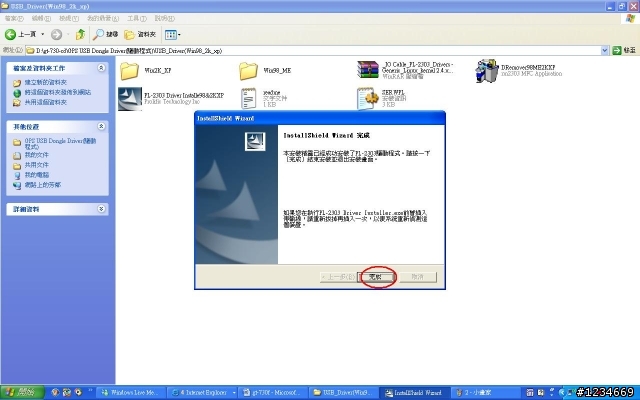Expand the address bar history dropdown
Screen dimensions: 640x400
click(604, 51)
